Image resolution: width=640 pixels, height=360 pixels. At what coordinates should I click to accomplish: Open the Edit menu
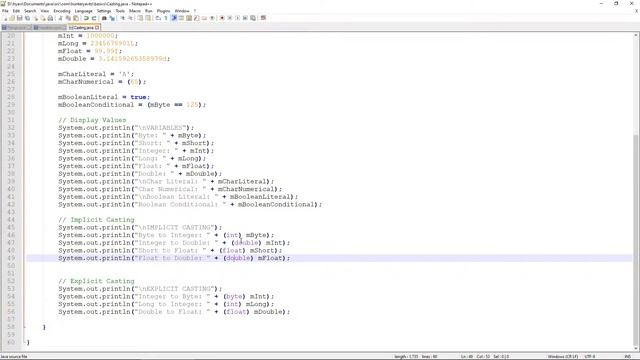click(x=16, y=11)
